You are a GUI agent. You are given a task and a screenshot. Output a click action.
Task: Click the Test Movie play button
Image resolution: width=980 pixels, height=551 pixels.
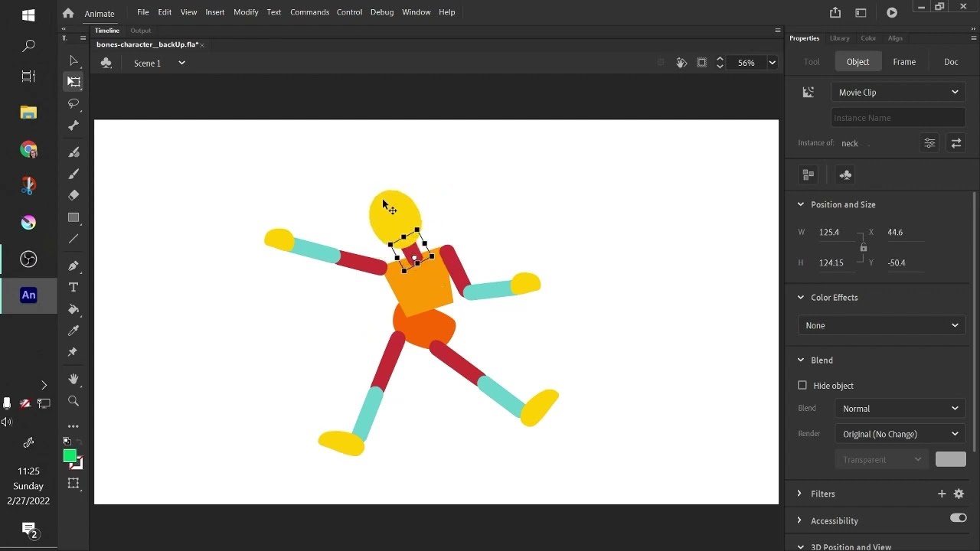click(x=892, y=12)
